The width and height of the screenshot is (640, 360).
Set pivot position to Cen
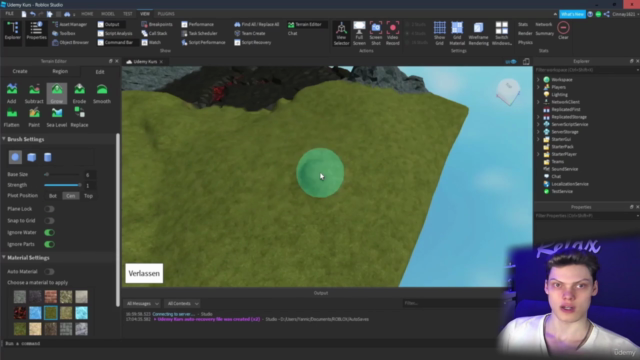pyautogui.click(x=71, y=196)
